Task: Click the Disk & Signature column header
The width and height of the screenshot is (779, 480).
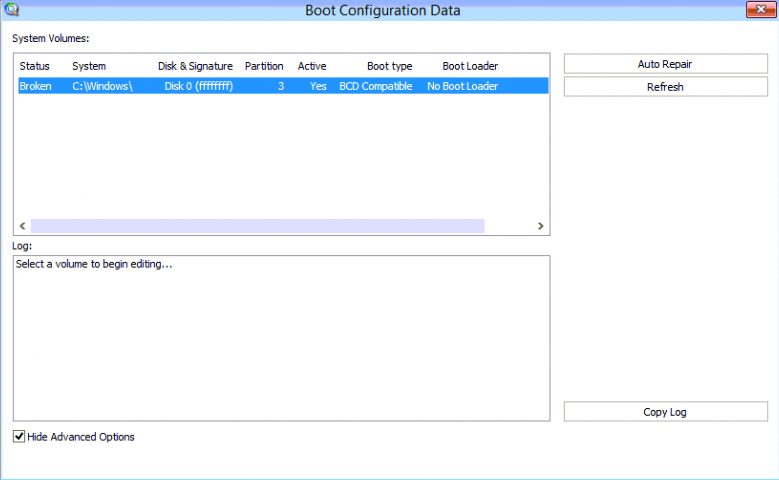Action: pyautogui.click(x=195, y=66)
